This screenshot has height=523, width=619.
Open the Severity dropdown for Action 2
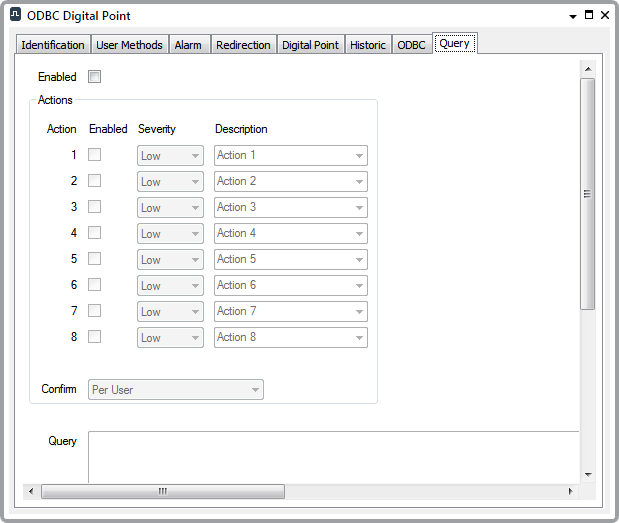pos(170,182)
